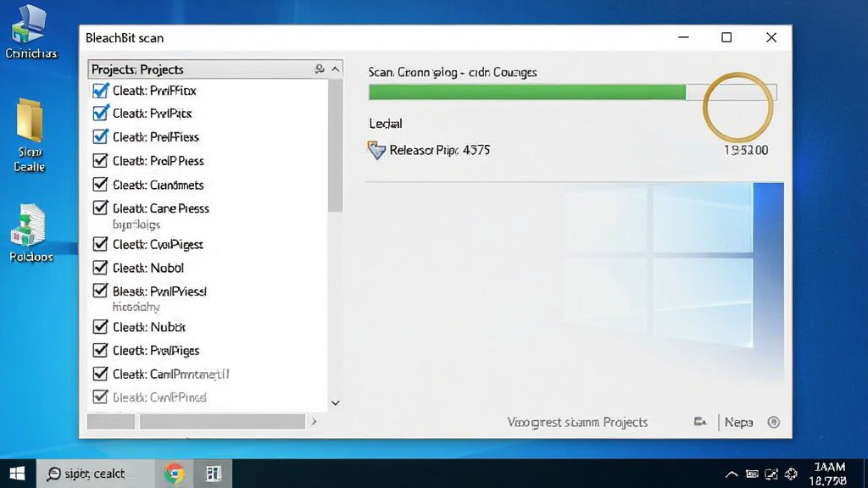This screenshot has height=488, width=868.
Task: Click the Vioogrest stamm Projects label
Action: click(x=577, y=422)
